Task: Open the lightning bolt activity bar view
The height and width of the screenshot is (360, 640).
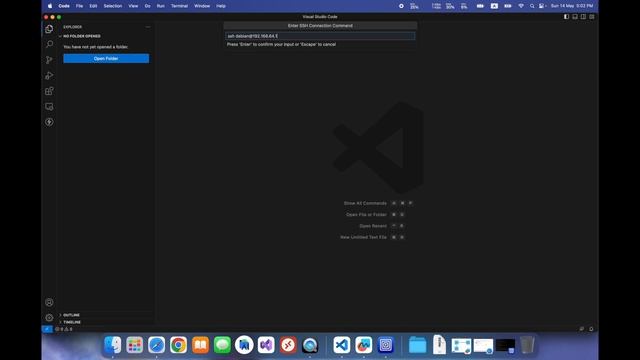Action: point(49,122)
